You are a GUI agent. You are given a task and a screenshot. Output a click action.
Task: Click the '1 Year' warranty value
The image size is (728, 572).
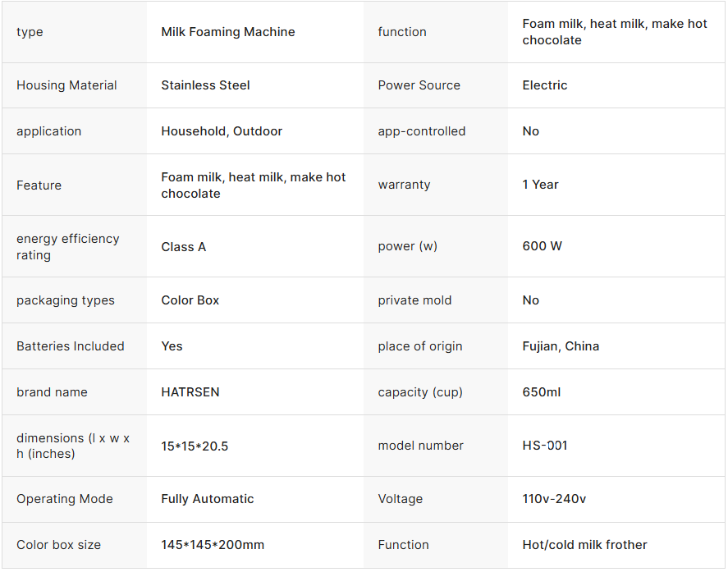tap(540, 185)
